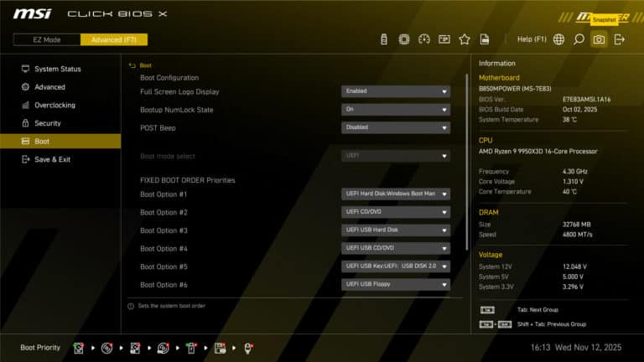The image size is (644, 362).
Task: Click the profile save document icon
Action: 485,39
